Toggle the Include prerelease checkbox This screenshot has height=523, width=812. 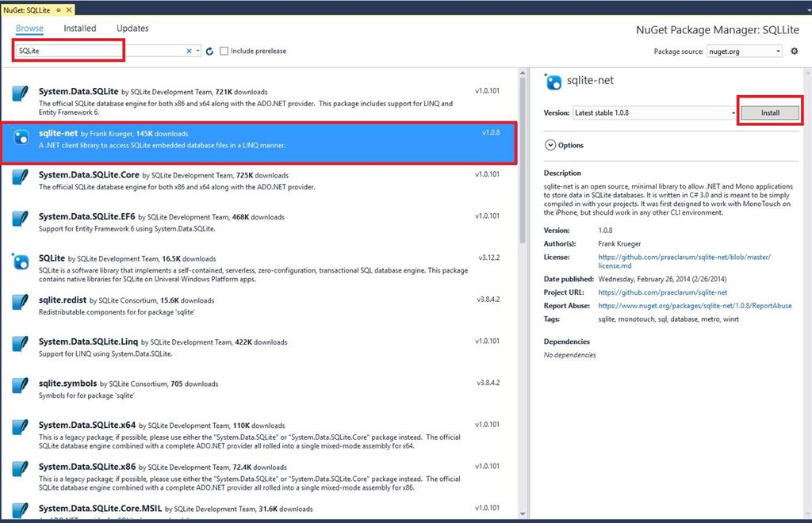coord(224,51)
